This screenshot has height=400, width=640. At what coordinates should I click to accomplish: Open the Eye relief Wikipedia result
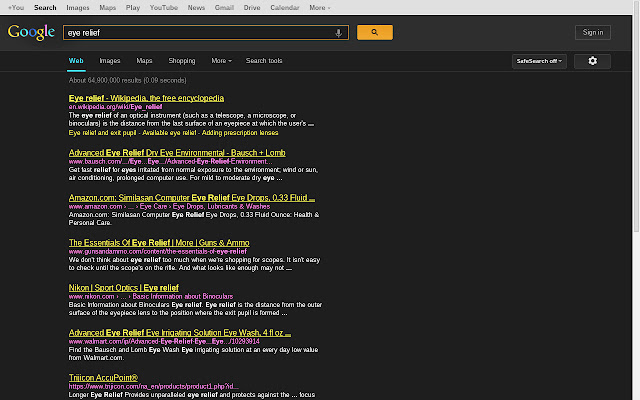146,98
